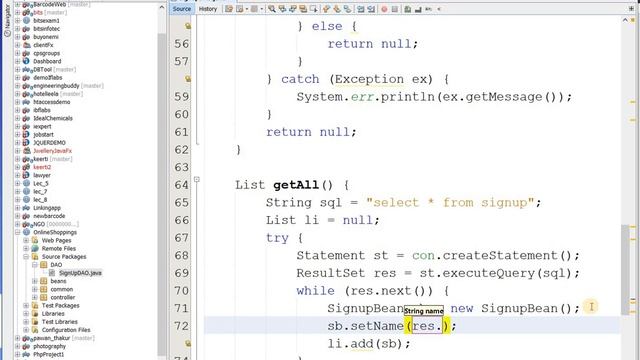Viewport: 640px width, 360px height.
Task: Click the Next Bookmark icon
Action: tap(337, 9)
